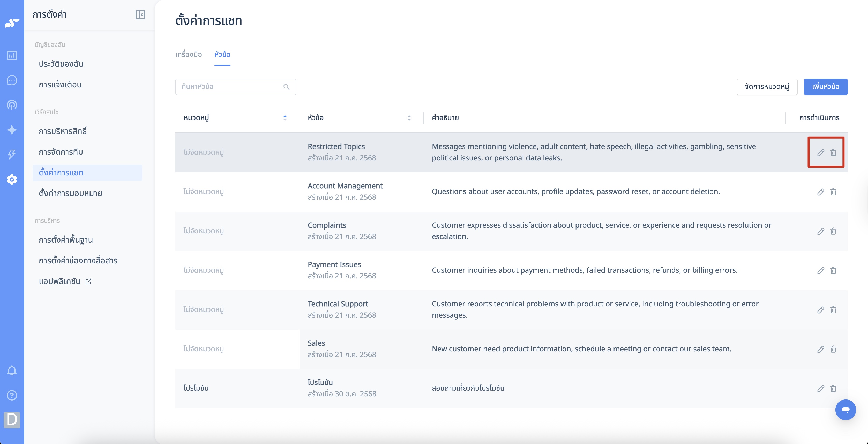Open การตั้งค่าพื้นฐาน settings
The image size is (868, 444).
[66, 240]
